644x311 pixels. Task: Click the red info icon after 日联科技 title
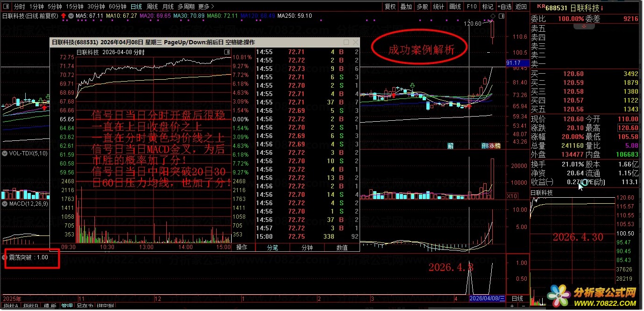(602, 8)
